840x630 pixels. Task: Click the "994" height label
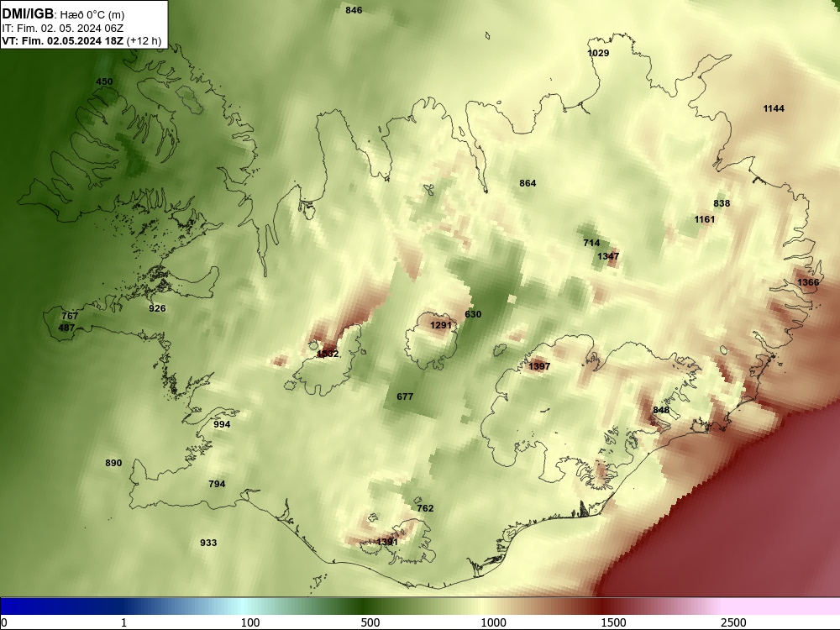222,424
